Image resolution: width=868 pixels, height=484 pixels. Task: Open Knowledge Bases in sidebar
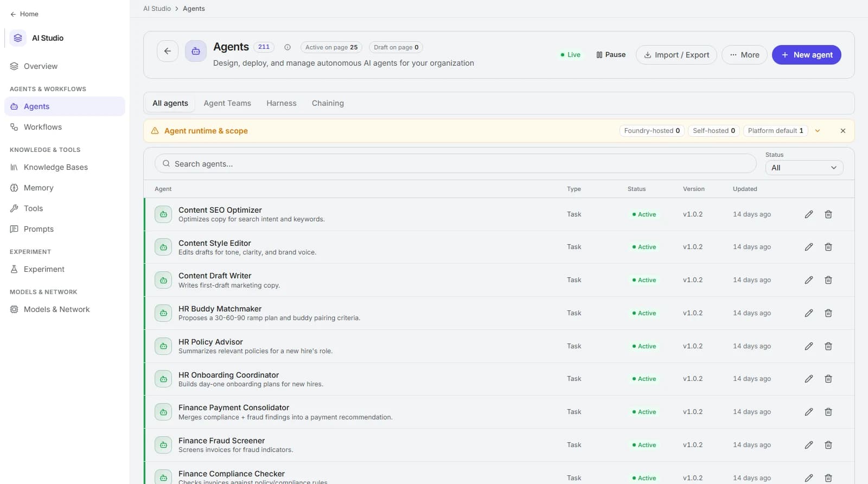(65, 167)
